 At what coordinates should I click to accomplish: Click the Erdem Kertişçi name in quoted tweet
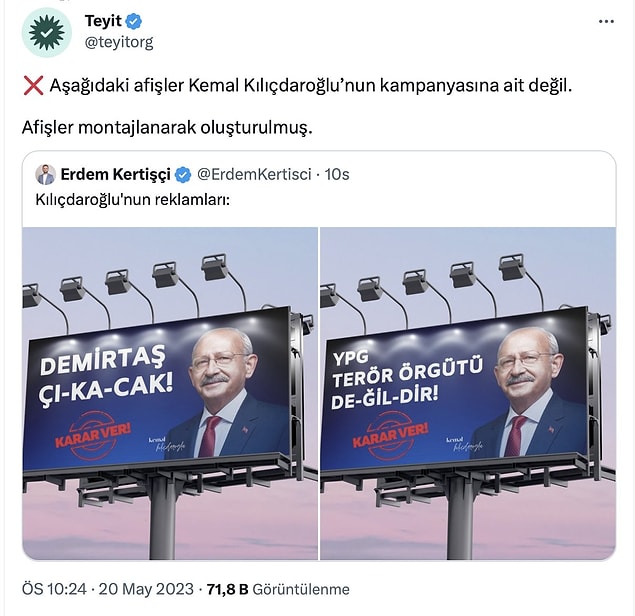[x=115, y=175]
